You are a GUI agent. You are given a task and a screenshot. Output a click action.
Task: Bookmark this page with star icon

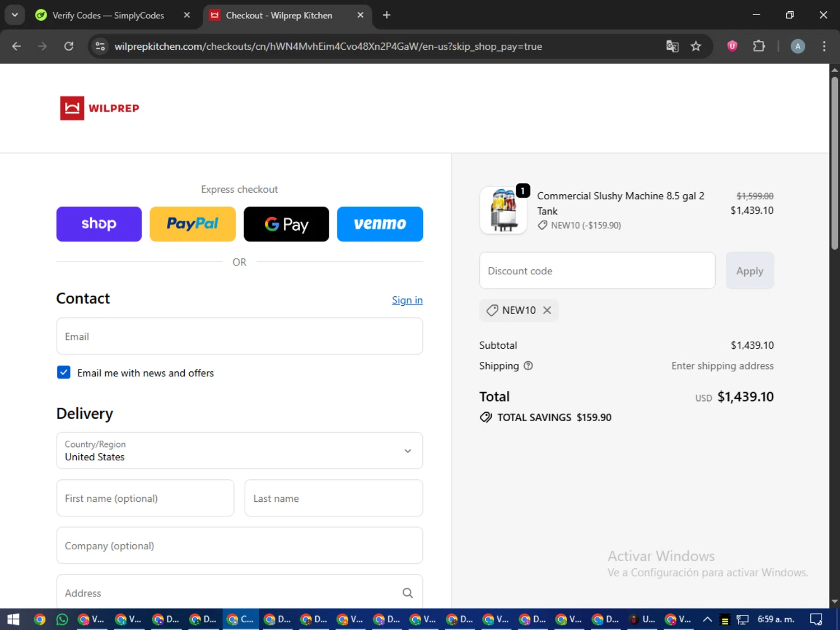click(696, 46)
